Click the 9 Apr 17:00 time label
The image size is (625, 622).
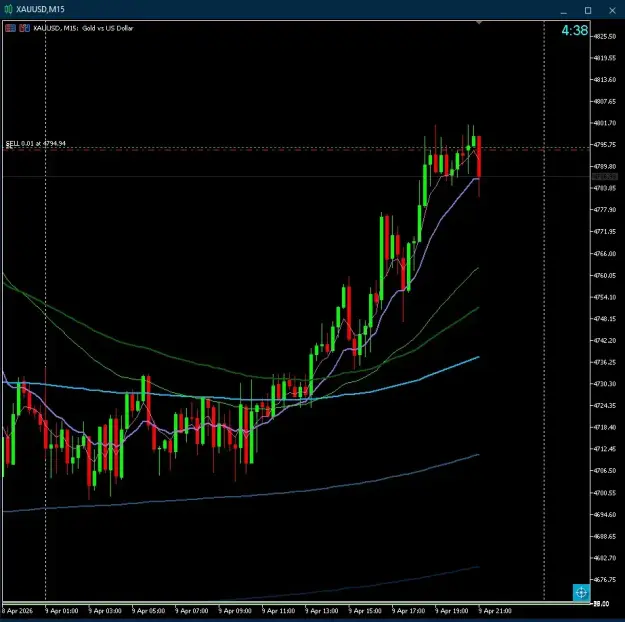[408, 611]
